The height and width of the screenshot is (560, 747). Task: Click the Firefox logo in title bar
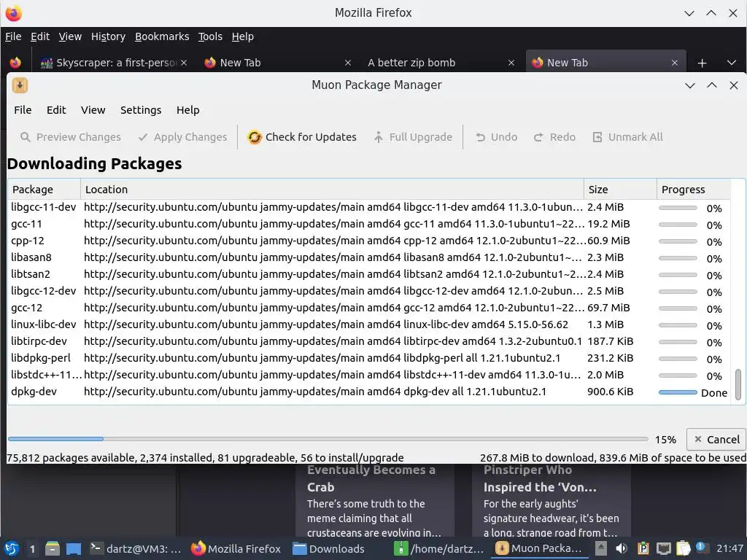click(14, 13)
